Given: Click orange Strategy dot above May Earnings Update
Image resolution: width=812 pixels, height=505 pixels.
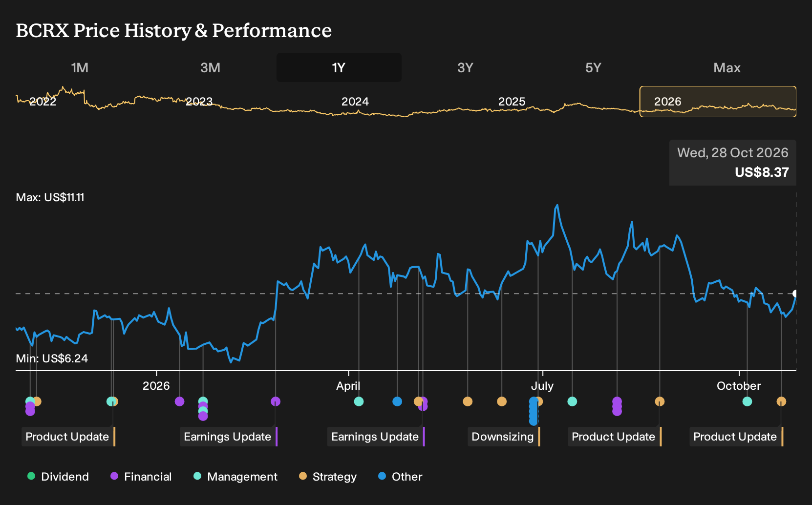Looking at the screenshot, I should 418,401.
